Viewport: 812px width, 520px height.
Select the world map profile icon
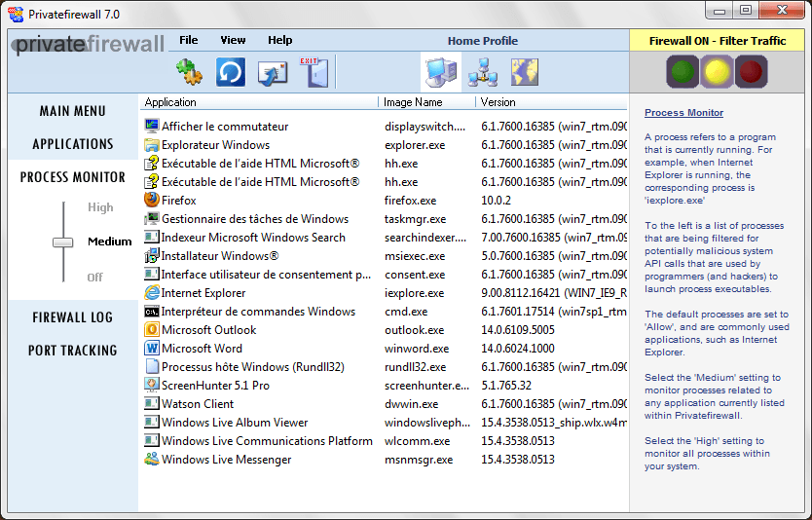point(525,72)
